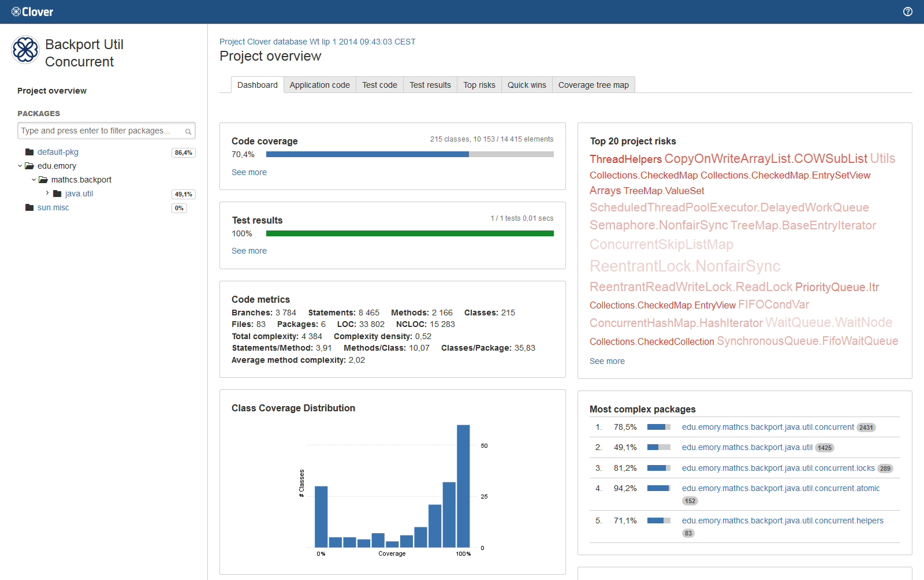
Task: Click the help question mark icon
Action: [x=908, y=12]
